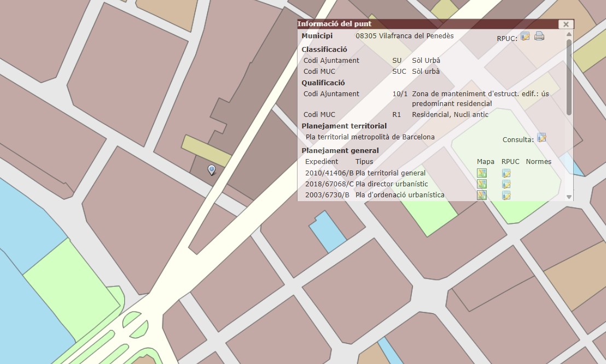This screenshot has width=606, height=364.
Task: Open RPUC icon for Pla d'ordenació urbanística
Action: click(x=506, y=195)
